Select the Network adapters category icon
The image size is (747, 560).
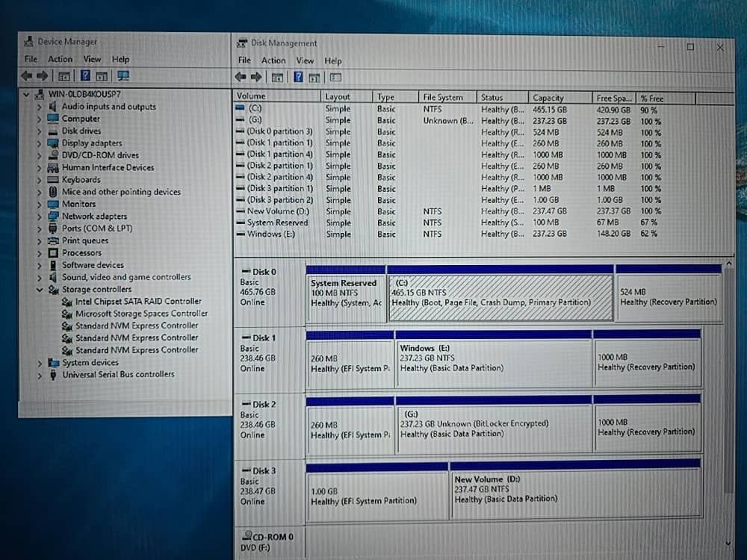click(x=53, y=217)
